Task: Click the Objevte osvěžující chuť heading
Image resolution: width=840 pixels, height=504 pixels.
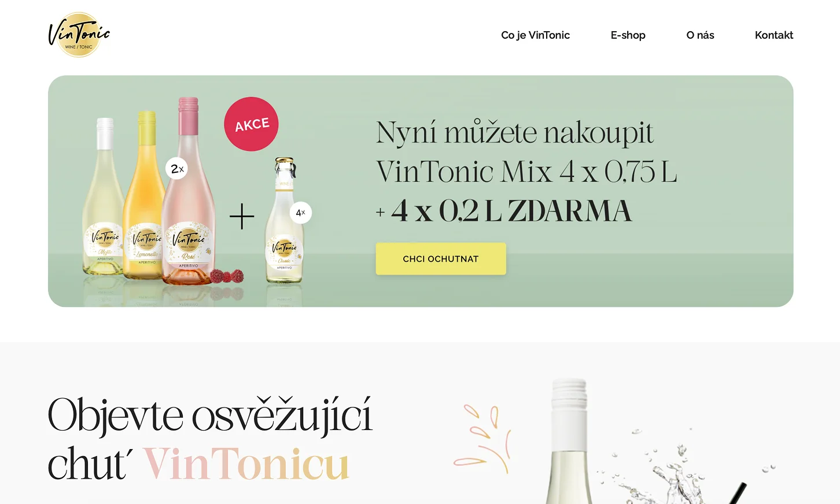Action: (x=209, y=439)
